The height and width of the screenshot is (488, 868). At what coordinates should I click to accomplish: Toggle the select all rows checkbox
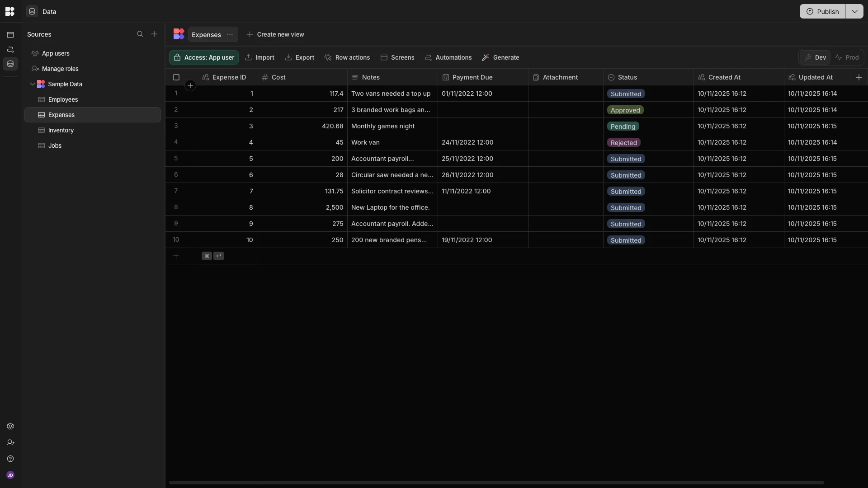click(x=176, y=77)
